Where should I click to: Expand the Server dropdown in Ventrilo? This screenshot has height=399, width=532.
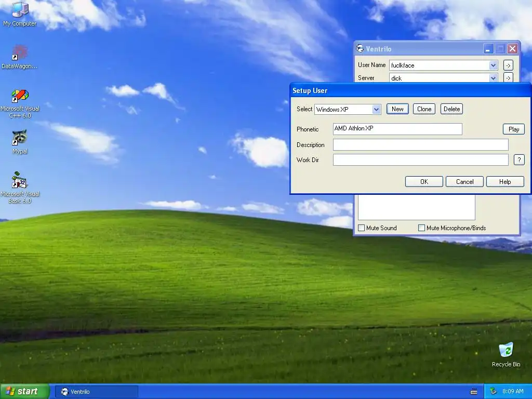[493, 78]
